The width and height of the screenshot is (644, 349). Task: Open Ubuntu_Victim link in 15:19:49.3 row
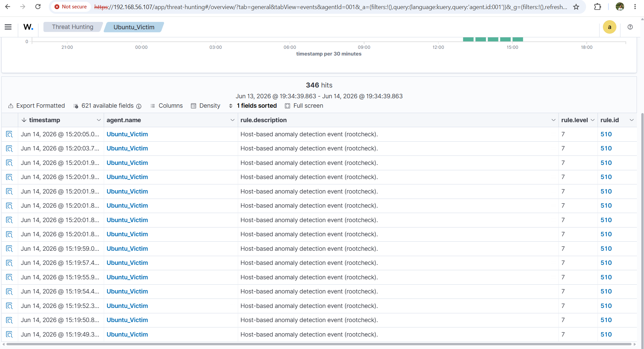pos(127,335)
